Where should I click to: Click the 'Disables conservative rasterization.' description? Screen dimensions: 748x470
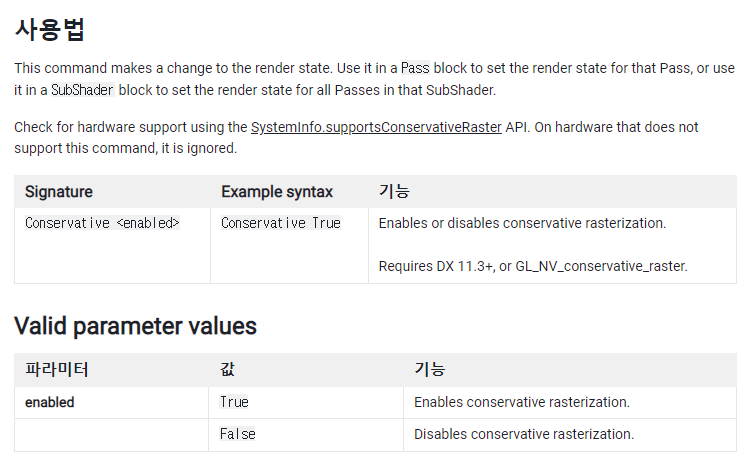[523, 434]
